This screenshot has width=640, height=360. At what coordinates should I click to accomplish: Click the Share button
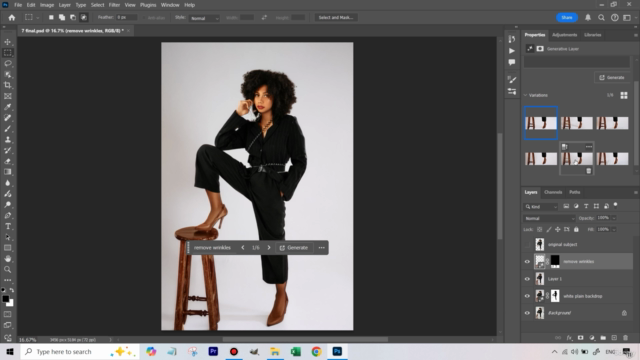[567, 18]
